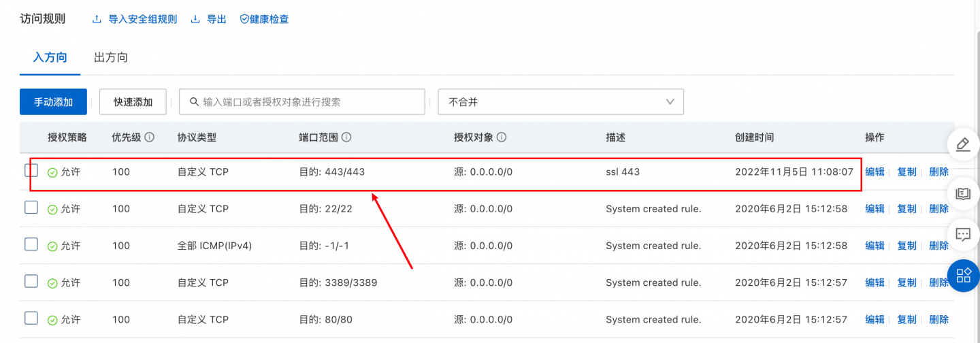
Task: Tick checkbox for ICMP(IPv4) rule row
Action: (x=31, y=244)
